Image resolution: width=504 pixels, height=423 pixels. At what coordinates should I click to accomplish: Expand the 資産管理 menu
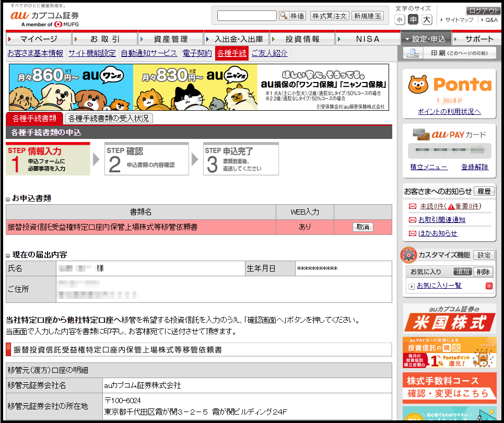pyautogui.click(x=170, y=39)
